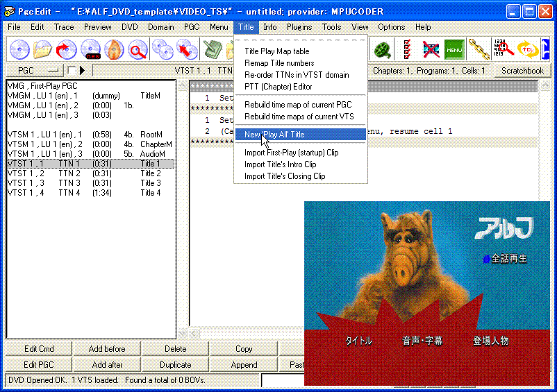Choose Rebuild time map of current PGC
557x392 pixels.
tap(301, 105)
